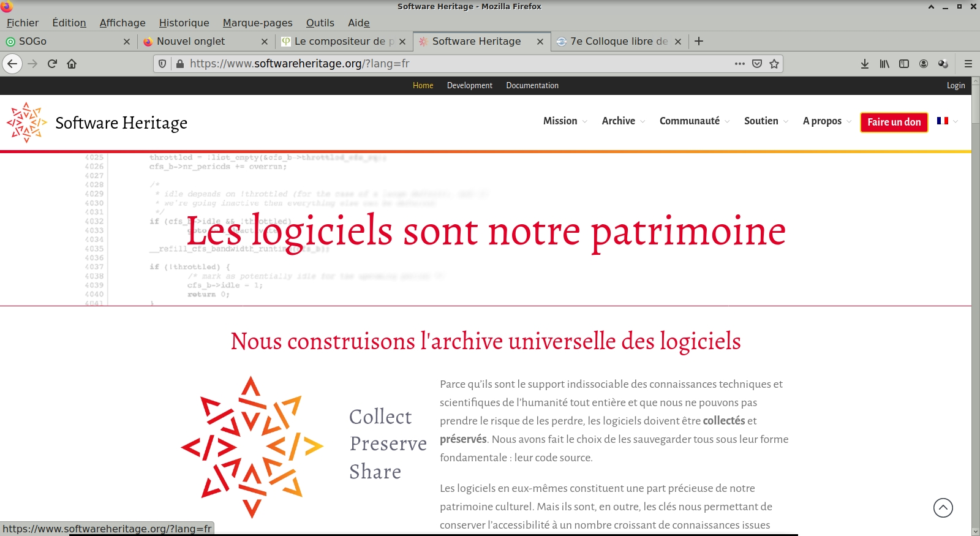This screenshot has width=980, height=536.
Task: Click the Software Heritage logo in header
Action: pyautogui.click(x=26, y=123)
